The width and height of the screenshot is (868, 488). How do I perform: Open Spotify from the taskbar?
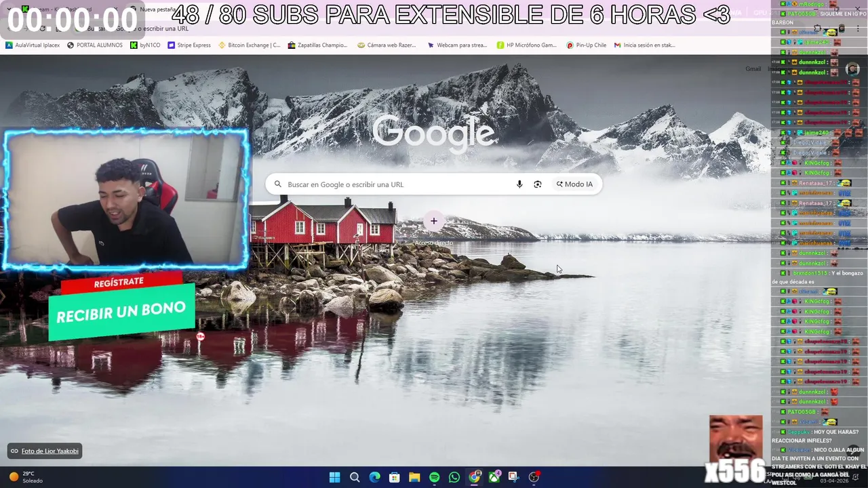[435, 477]
